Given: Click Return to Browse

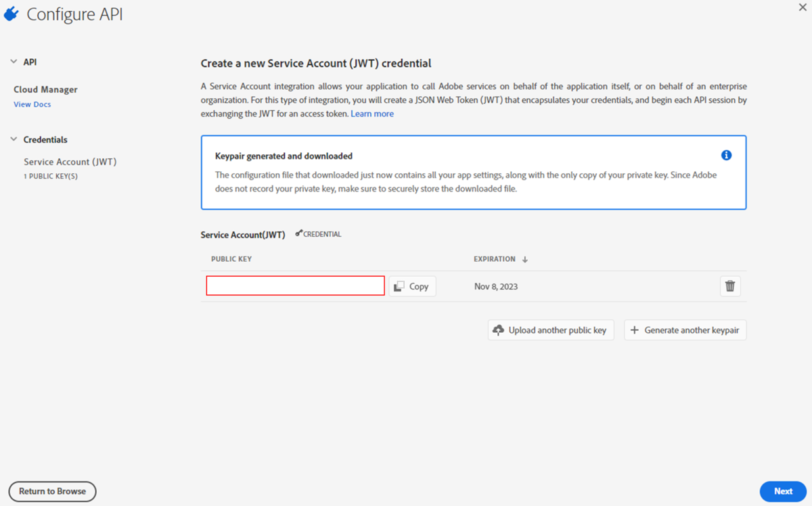Looking at the screenshot, I should (x=52, y=491).
